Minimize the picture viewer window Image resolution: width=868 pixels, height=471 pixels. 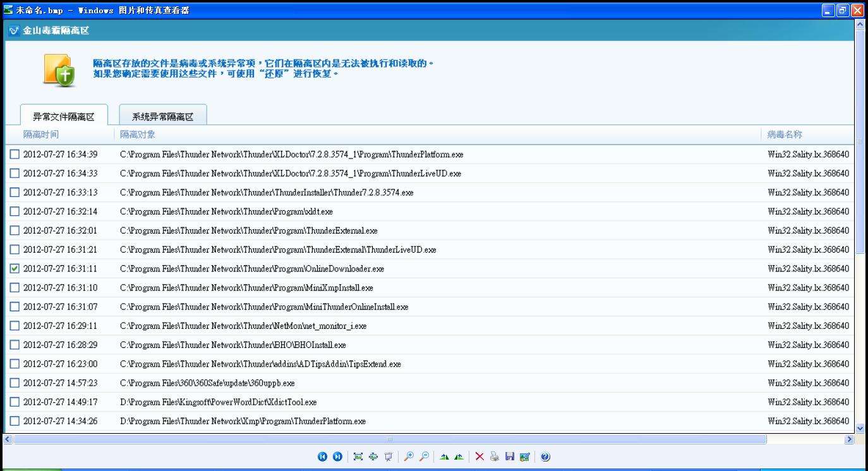[828, 10]
